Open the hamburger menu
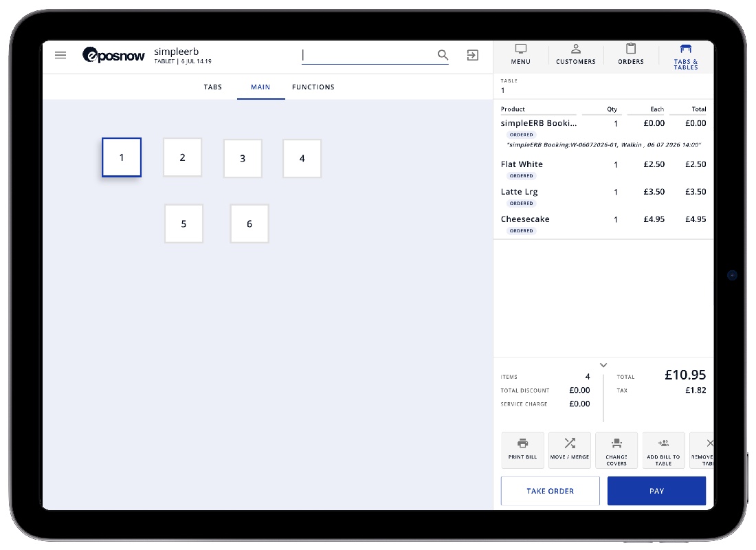Viewport: 756px width, 550px height. pos(60,55)
